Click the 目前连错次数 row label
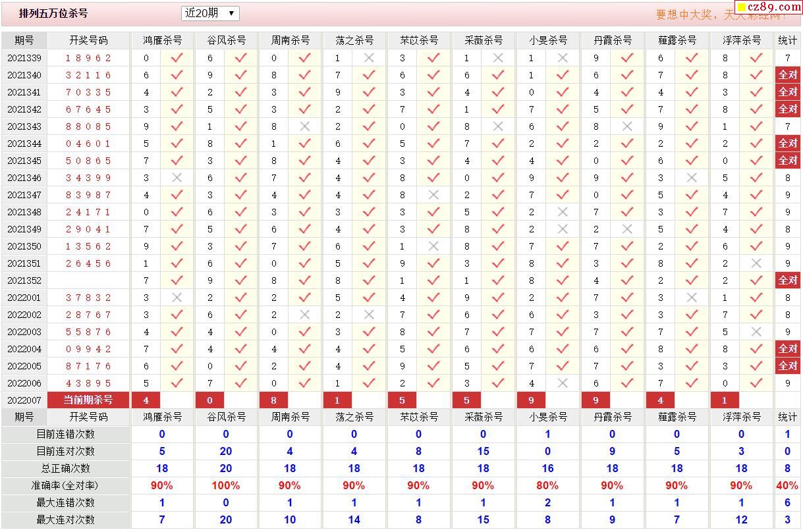803x532 pixels. tap(66, 435)
